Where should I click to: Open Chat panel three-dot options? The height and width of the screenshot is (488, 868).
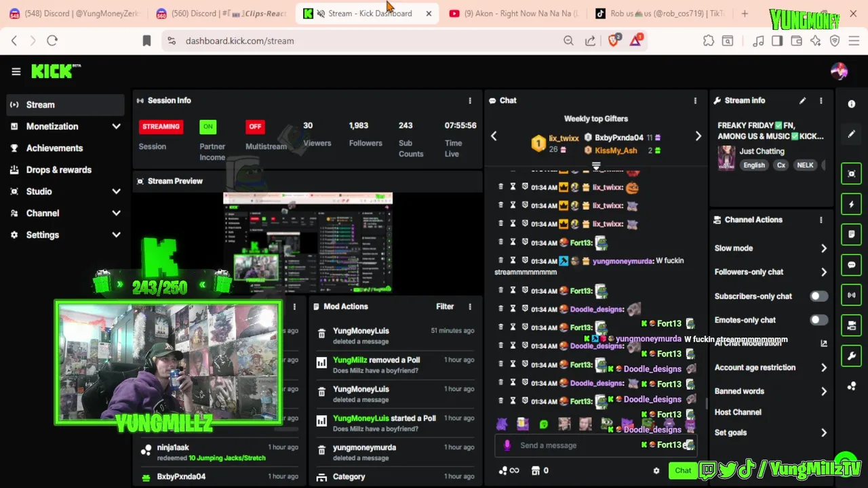pyautogui.click(x=695, y=100)
